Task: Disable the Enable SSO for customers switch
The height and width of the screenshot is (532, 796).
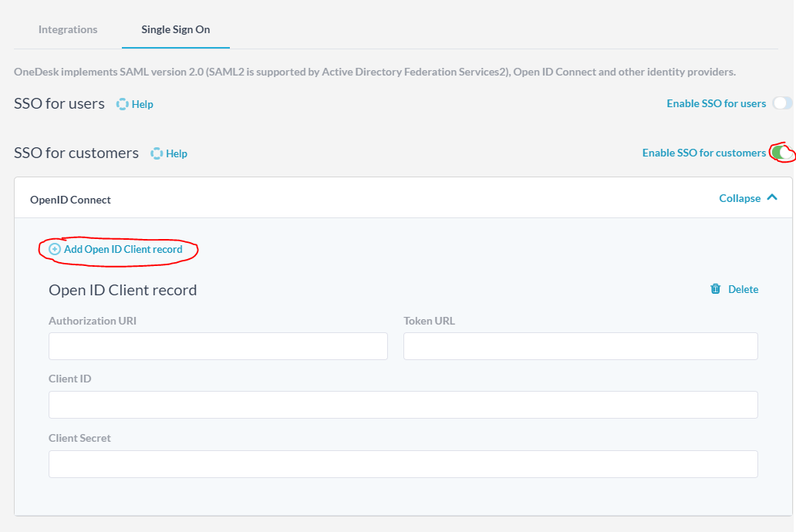Action: click(x=781, y=153)
